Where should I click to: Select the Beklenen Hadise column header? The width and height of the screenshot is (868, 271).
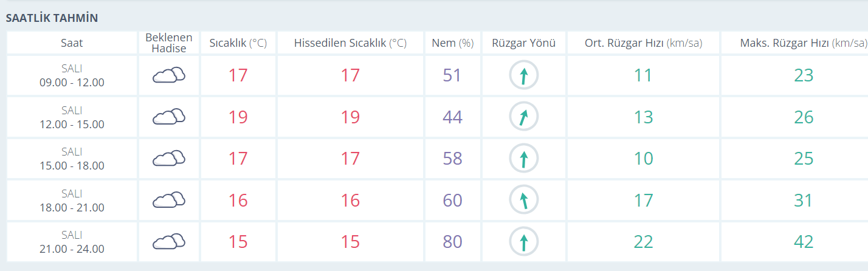[x=168, y=43]
